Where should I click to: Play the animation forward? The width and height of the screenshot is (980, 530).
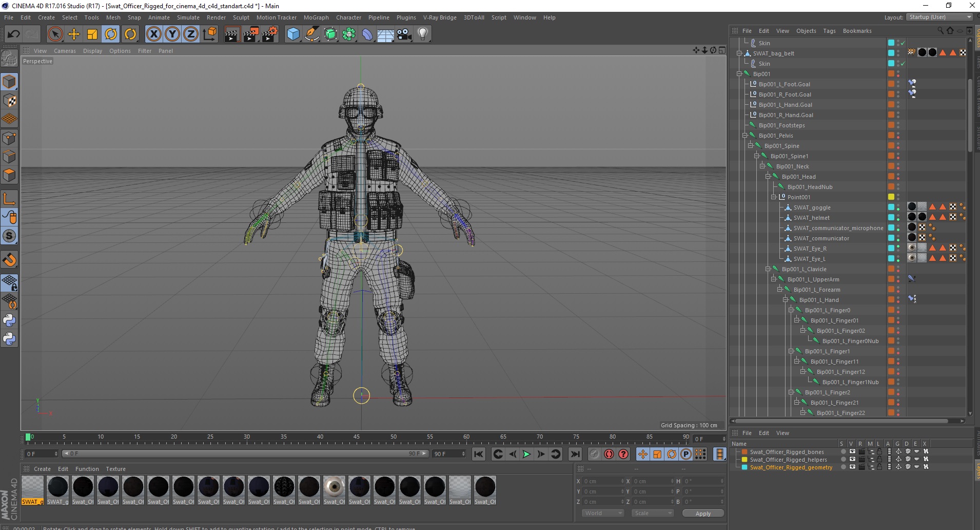pyautogui.click(x=526, y=454)
